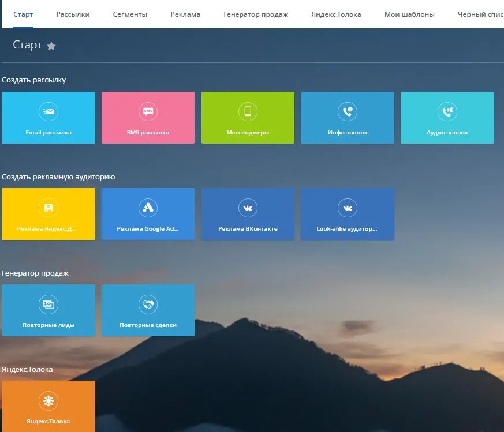Switch to Мои шаблоны tab
504x432 pixels.
click(x=409, y=14)
